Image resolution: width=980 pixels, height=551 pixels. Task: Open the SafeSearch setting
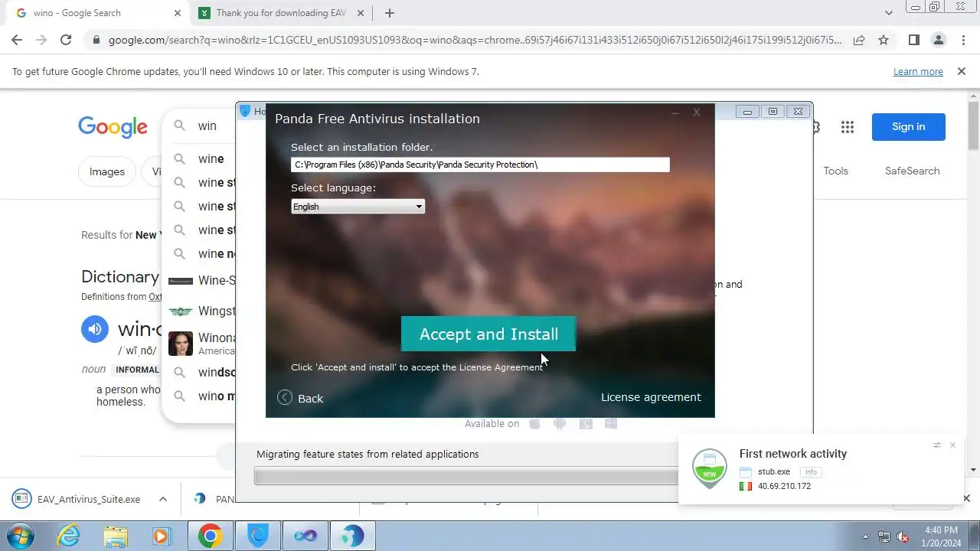912,171
